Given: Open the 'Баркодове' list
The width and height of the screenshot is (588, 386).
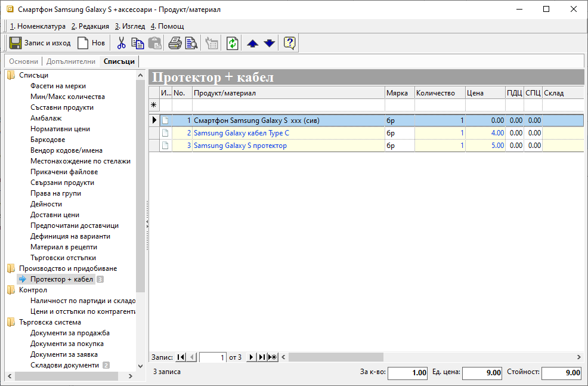Looking at the screenshot, I should [x=48, y=140].
